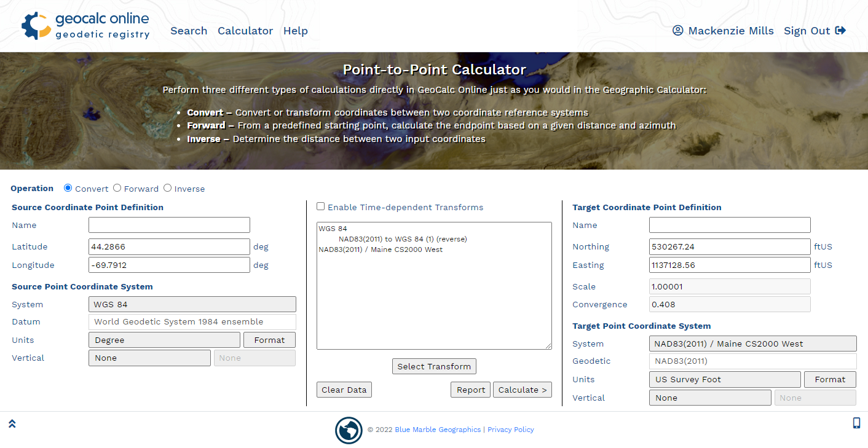Click the Blue Marble globe logo in footer
The width and height of the screenshot is (868, 448).
coord(349,430)
